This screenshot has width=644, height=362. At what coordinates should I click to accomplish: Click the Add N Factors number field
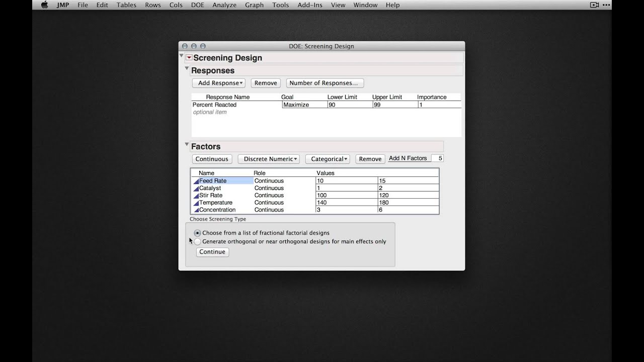(x=437, y=158)
